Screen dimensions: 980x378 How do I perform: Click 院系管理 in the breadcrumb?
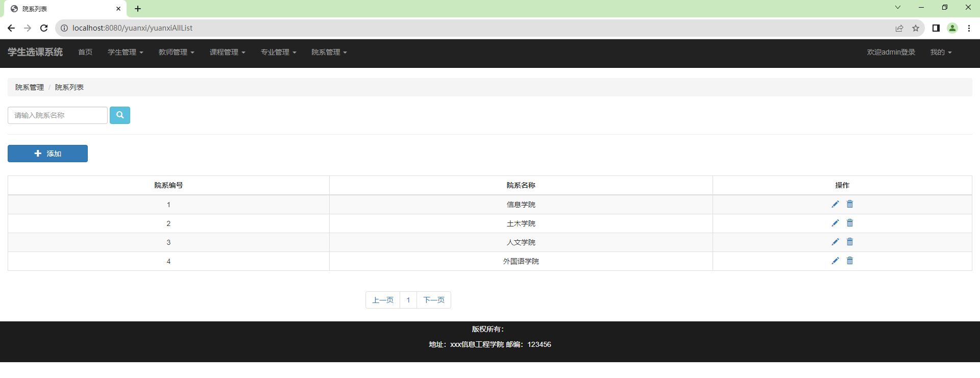point(30,87)
